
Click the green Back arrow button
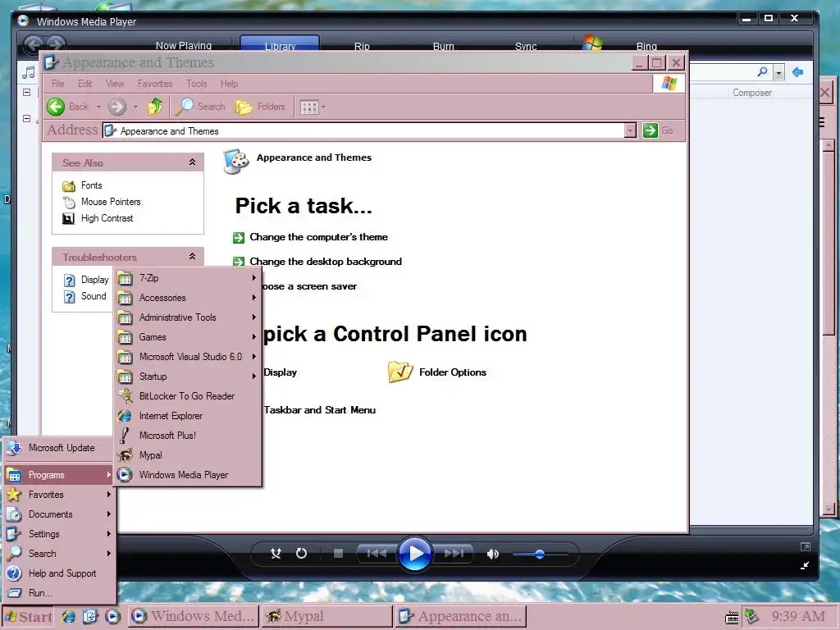pyautogui.click(x=56, y=107)
